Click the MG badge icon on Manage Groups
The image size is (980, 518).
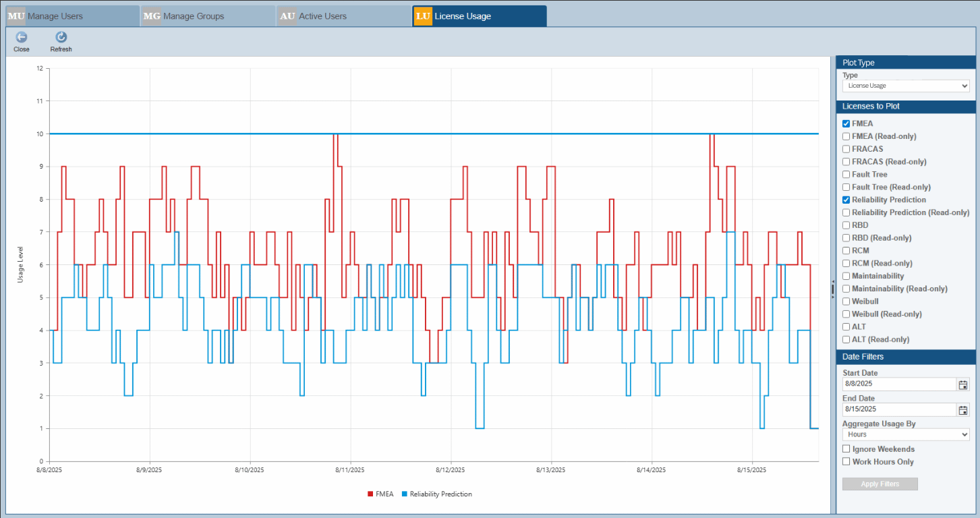[152, 16]
